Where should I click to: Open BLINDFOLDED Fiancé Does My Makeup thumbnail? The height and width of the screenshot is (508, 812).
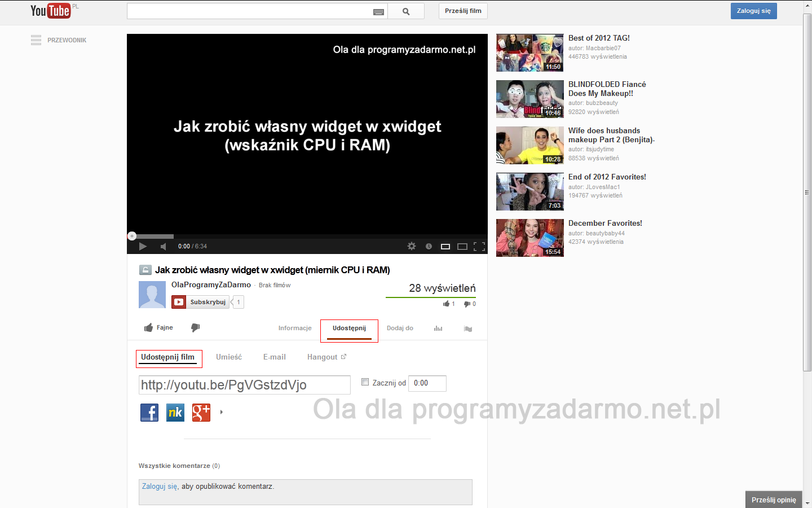click(530, 99)
